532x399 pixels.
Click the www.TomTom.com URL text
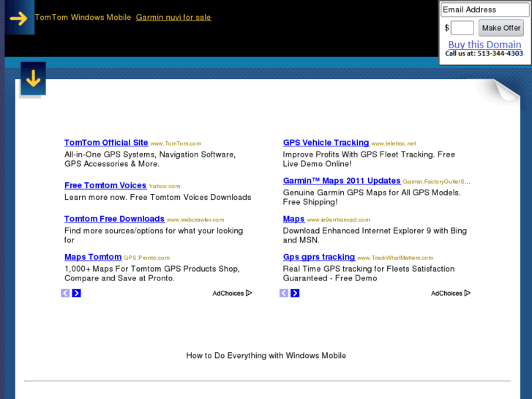[x=176, y=143]
